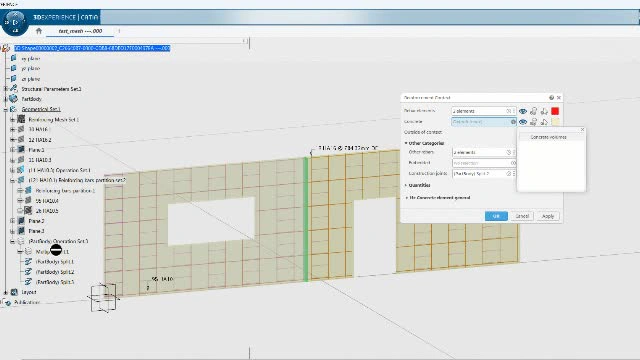Screen dimensions: 640x360
Task: Click the Publication node icon
Action: point(7,302)
